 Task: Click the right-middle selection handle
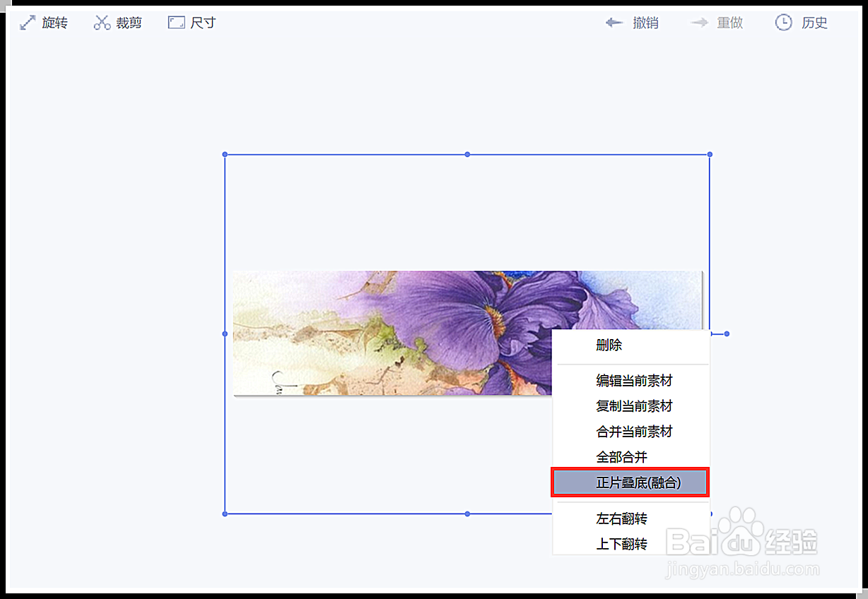725,333
